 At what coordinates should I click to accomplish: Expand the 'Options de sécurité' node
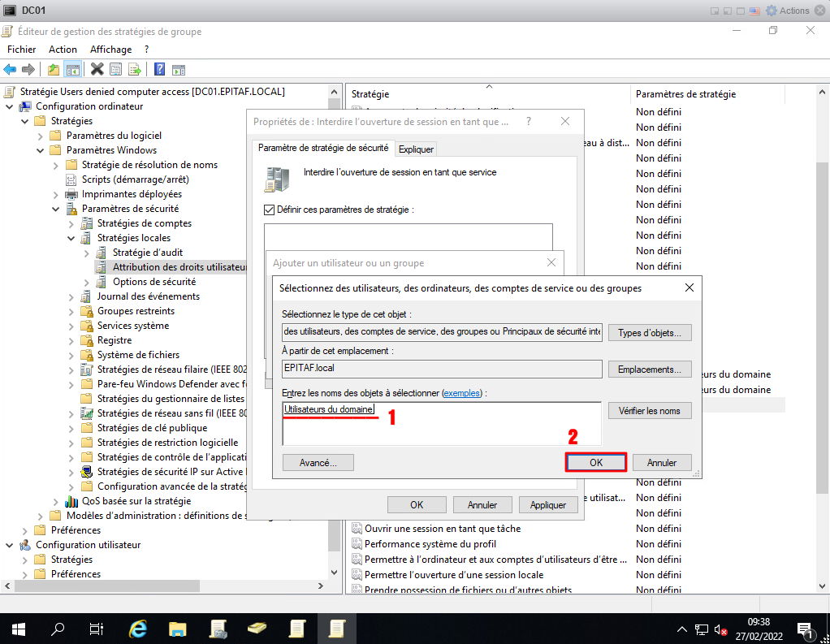87,282
